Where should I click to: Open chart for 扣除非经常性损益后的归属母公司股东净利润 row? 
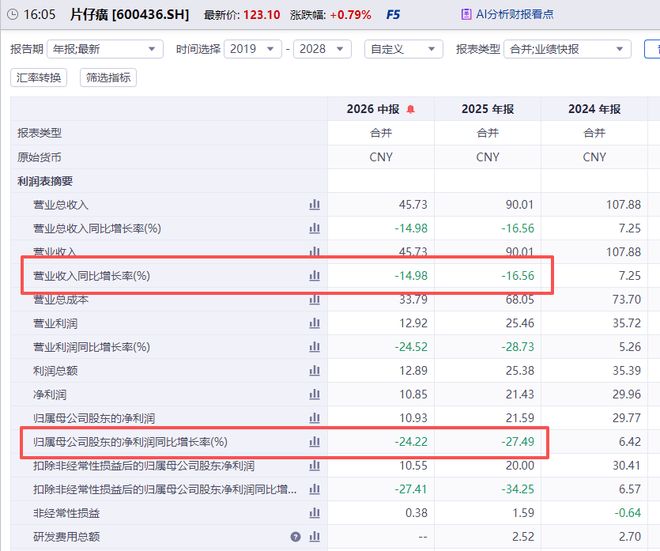point(314,466)
